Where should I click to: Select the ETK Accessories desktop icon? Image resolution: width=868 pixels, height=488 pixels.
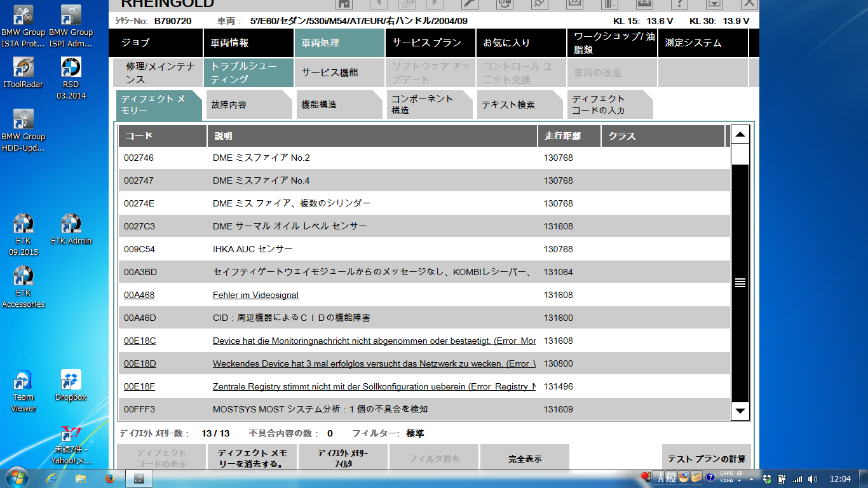tap(24, 287)
